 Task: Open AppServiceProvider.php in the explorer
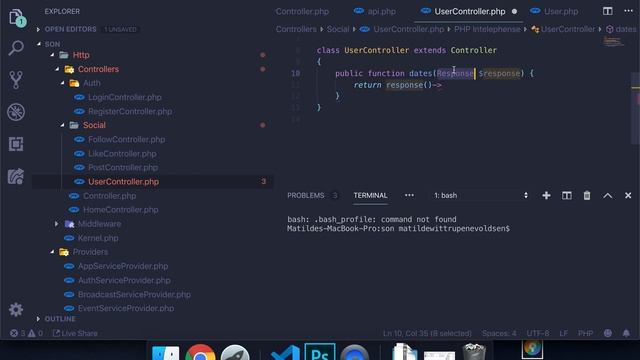coord(123,266)
